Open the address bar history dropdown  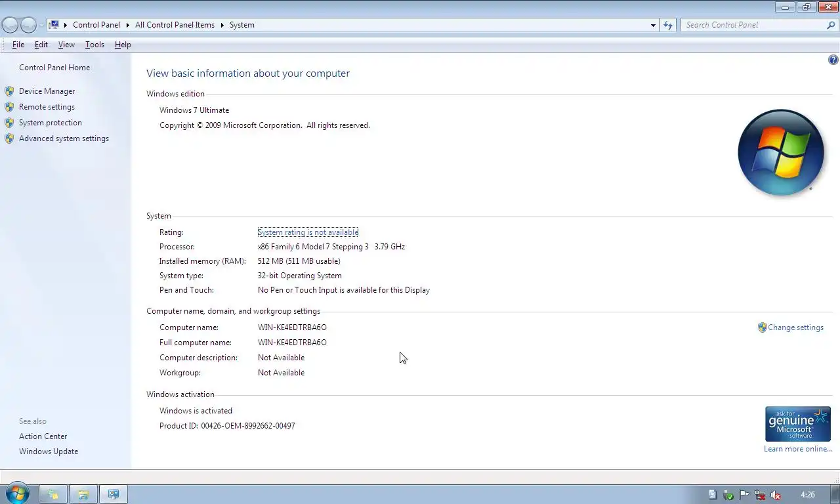click(653, 25)
